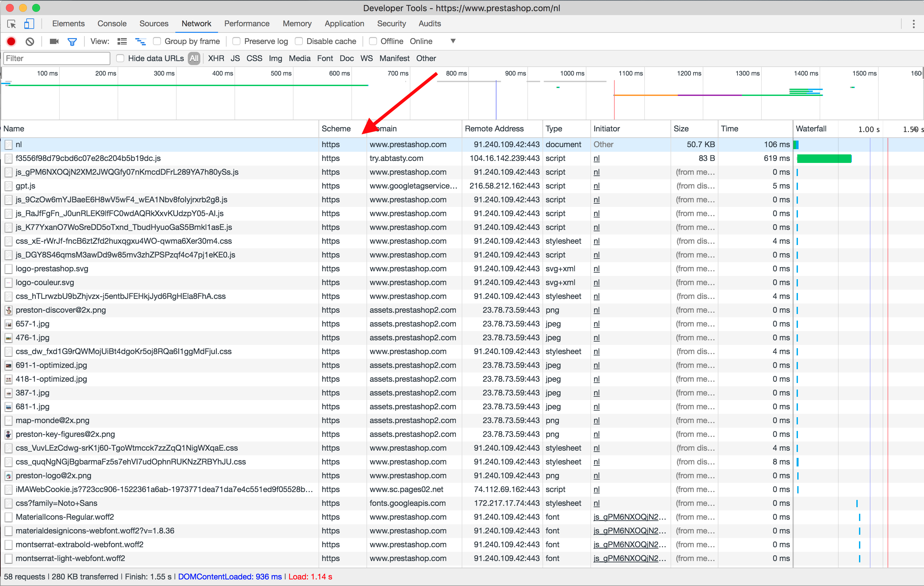924x586 pixels.
Task: Open the Online throttling dropdown
Action: pos(453,41)
